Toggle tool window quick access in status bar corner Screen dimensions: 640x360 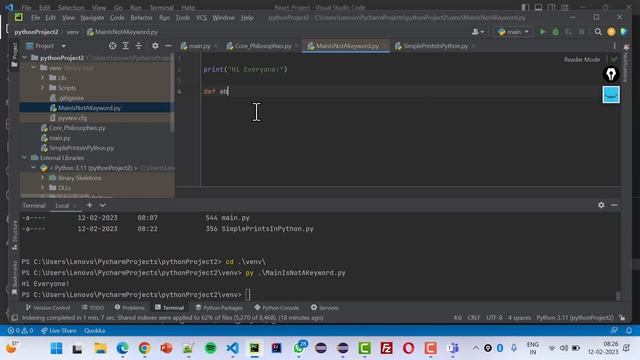(x=15, y=318)
